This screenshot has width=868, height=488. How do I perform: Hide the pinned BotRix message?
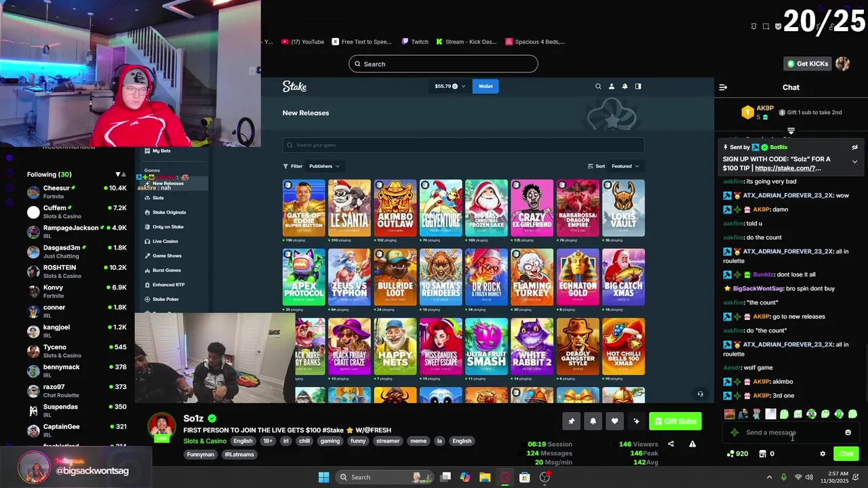854,147
